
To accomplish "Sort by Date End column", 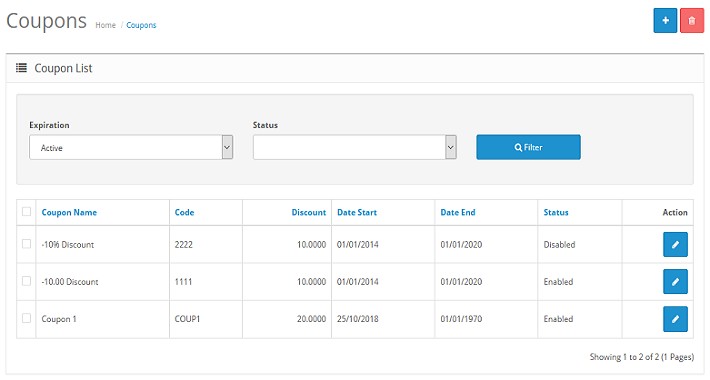I will pyautogui.click(x=458, y=212).
